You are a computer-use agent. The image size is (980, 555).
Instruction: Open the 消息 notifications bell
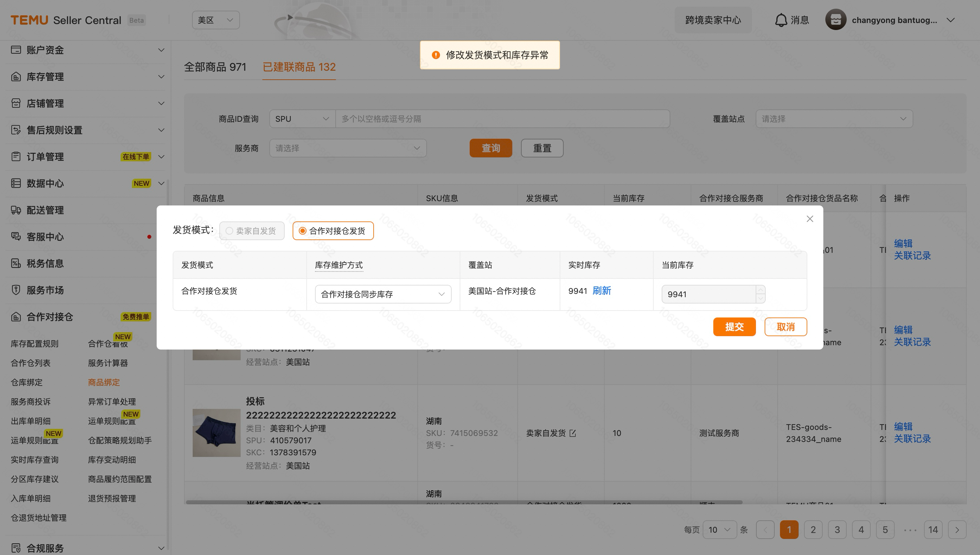click(x=782, y=20)
